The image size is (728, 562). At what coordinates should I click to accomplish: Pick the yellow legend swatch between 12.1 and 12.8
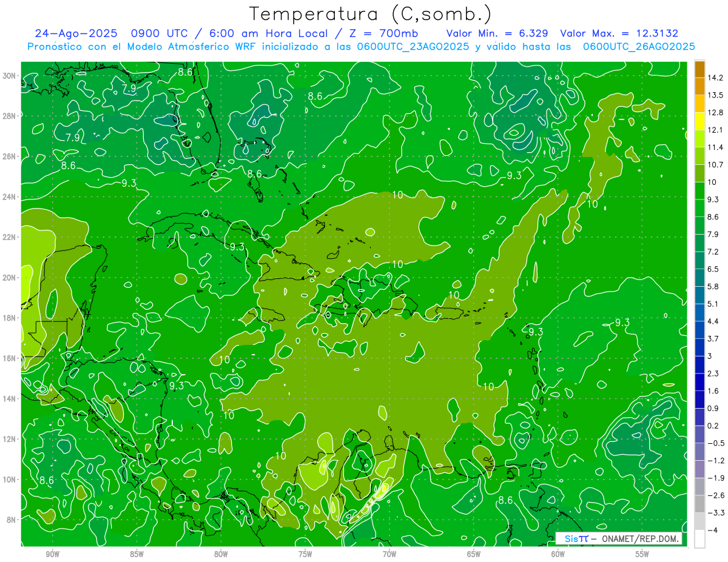point(699,121)
